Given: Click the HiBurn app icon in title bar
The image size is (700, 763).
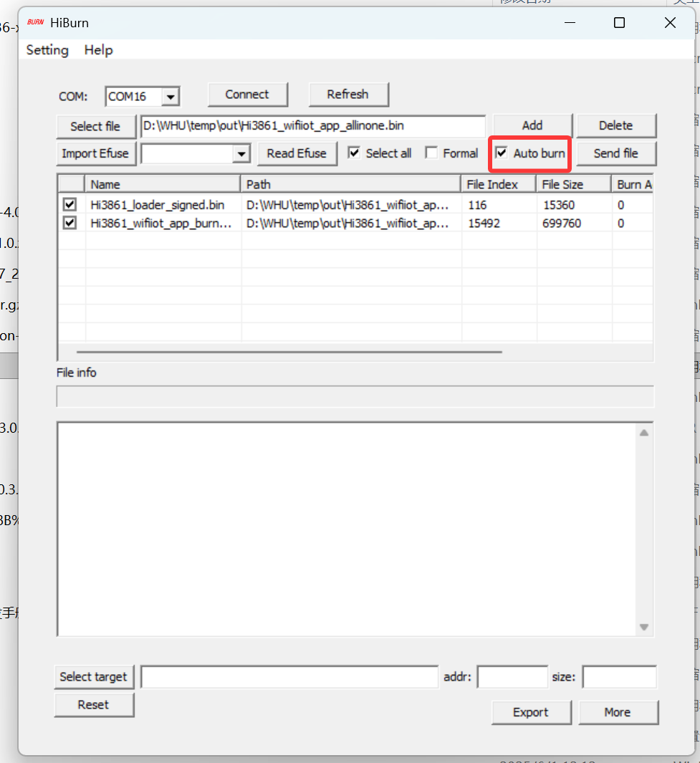Looking at the screenshot, I should tap(36, 22).
